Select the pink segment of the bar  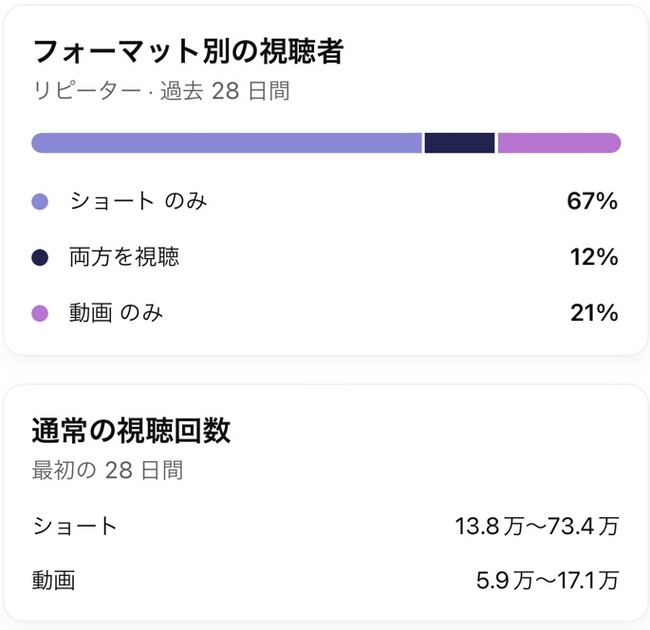559,143
